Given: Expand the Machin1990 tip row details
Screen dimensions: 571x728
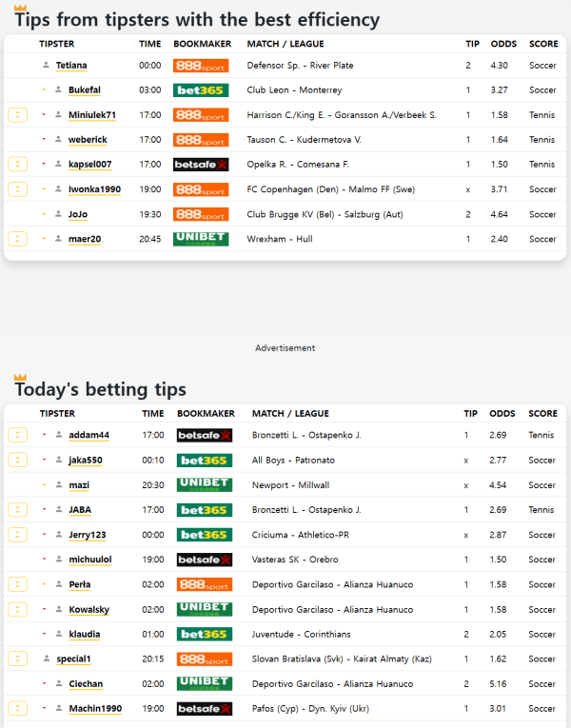Looking at the screenshot, I should [x=17, y=708].
